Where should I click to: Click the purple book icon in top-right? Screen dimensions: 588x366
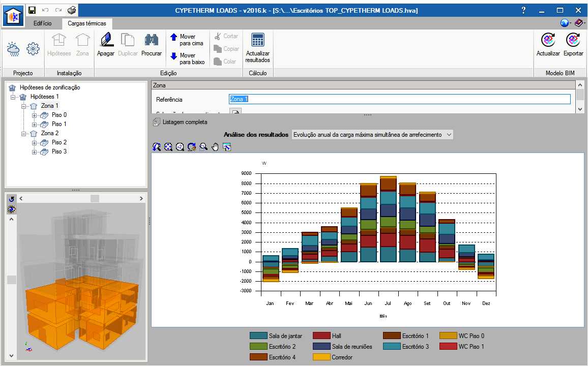tap(579, 23)
